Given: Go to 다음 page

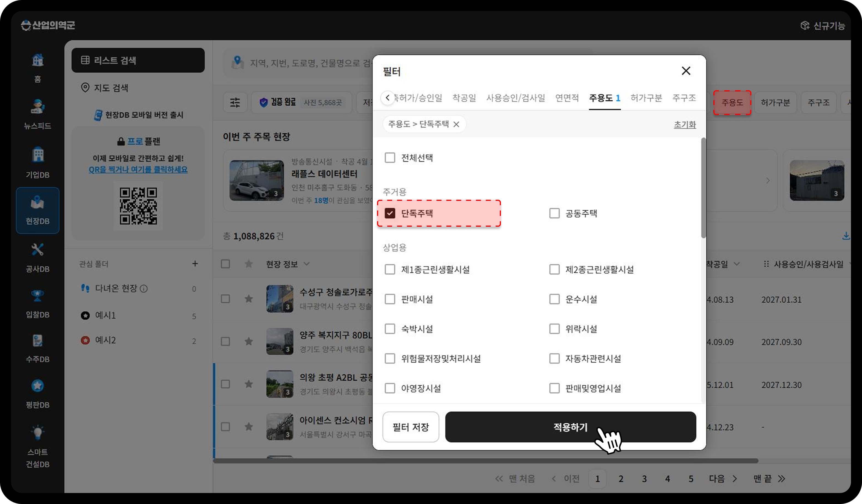Looking at the screenshot, I should point(723,479).
